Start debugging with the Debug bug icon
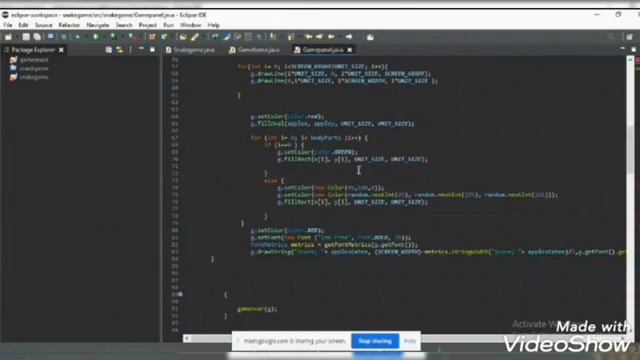The height and width of the screenshot is (360, 640). coord(78,37)
